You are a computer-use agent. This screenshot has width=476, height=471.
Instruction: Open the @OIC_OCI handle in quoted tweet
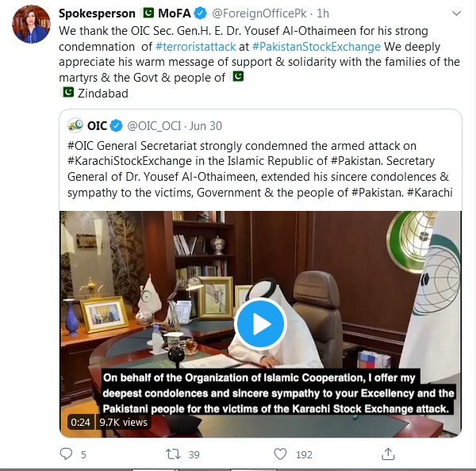coord(155,125)
